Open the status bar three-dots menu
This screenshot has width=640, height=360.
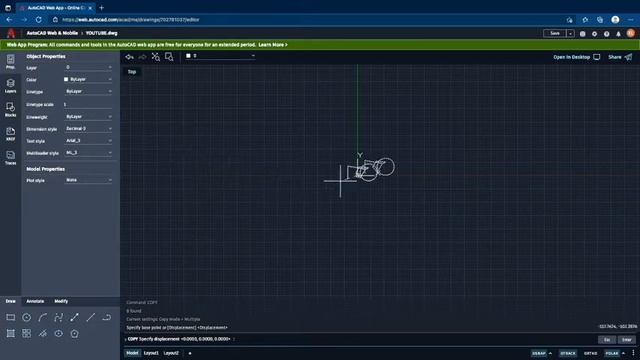[633, 353]
